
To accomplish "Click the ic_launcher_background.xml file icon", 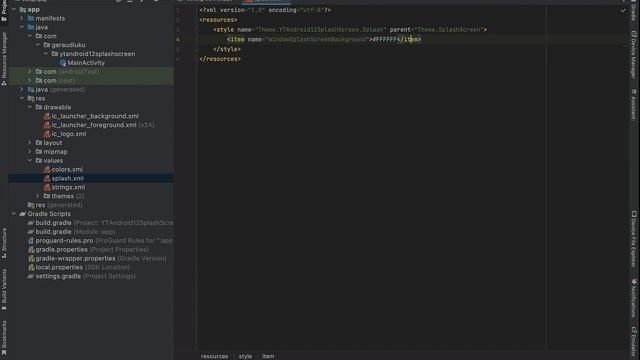I will click(x=47, y=116).
